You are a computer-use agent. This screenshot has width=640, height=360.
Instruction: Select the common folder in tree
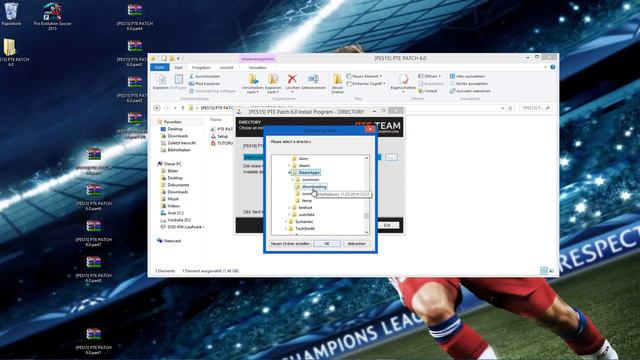pos(307,180)
